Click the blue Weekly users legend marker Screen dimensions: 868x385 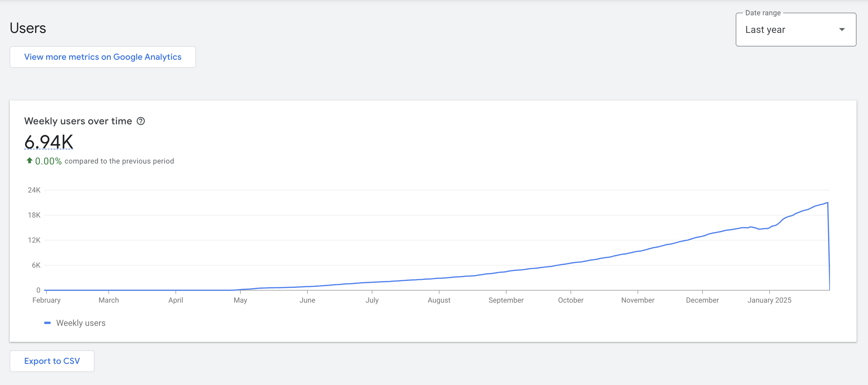[x=47, y=323]
